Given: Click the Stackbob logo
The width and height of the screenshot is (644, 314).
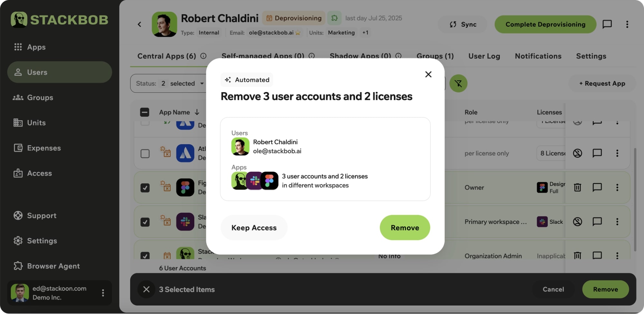Looking at the screenshot, I should (x=60, y=20).
